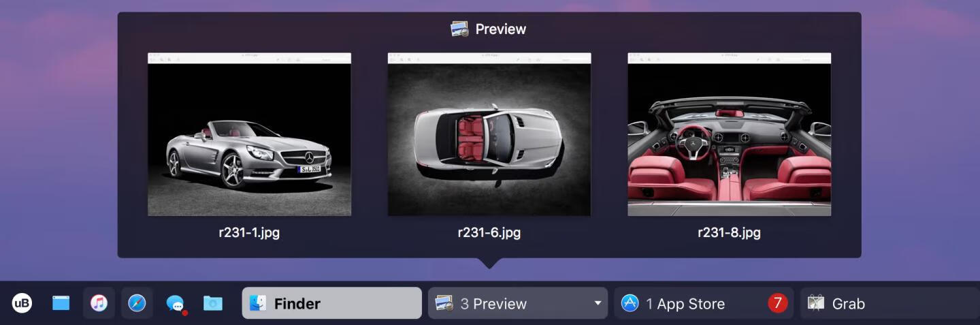Screen dimensions: 980x325
Task: Open the Downloads folder icon
Action: (x=213, y=303)
